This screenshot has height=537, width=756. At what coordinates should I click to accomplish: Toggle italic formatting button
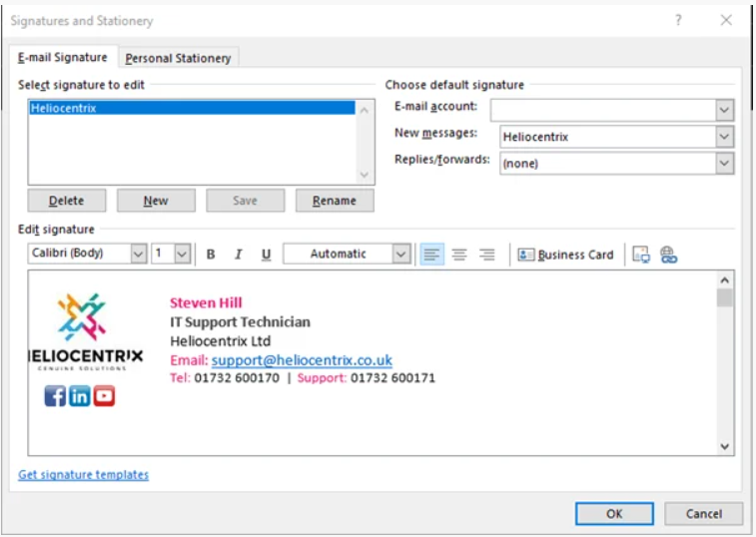pos(238,255)
